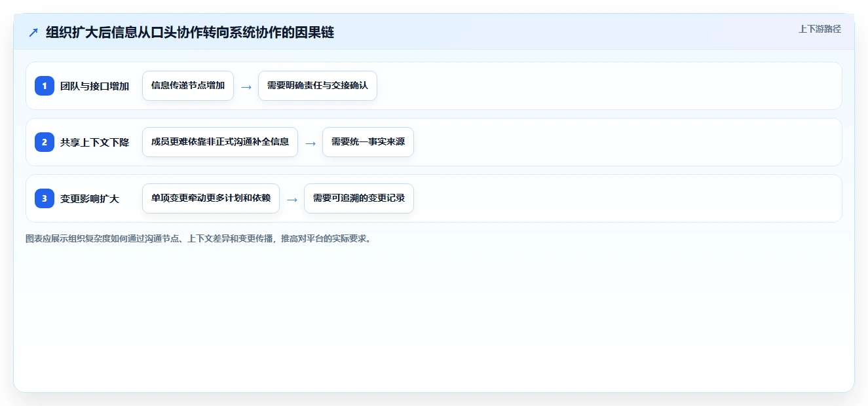Click the 上下游路径 label
The image size is (868, 406).
coord(820,29)
